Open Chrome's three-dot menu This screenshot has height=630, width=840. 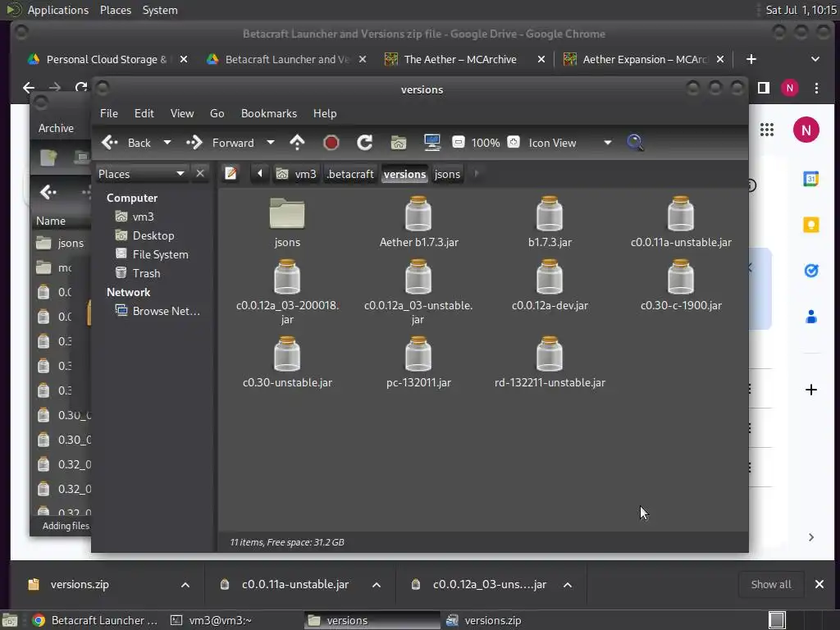point(816,88)
